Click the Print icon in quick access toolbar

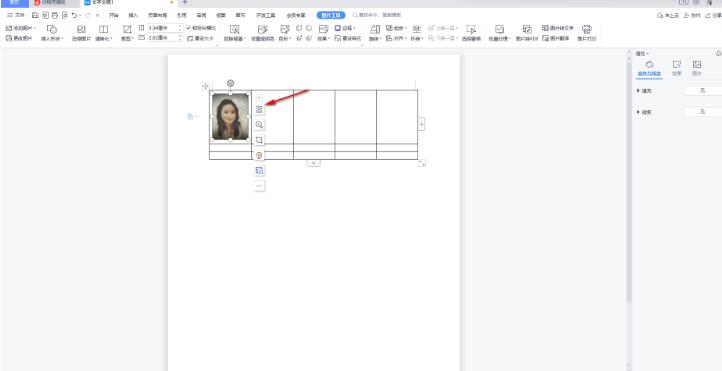click(55, 15)
